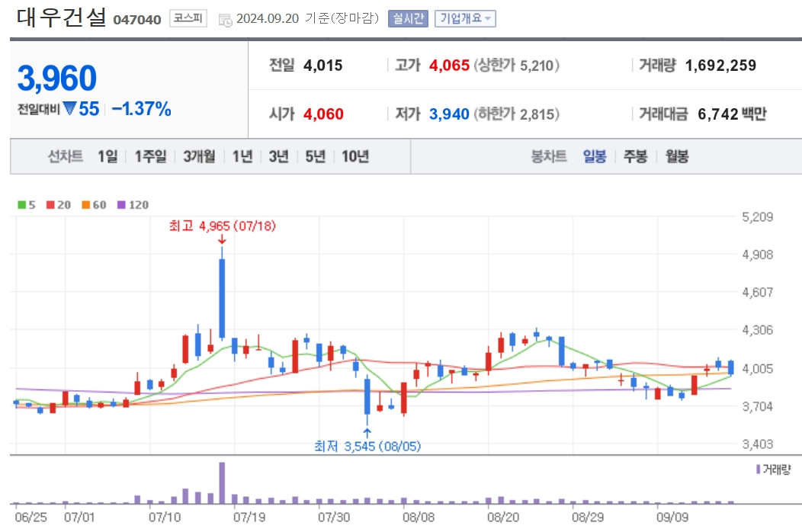Click the current price 3,960
802x532 pixels.
click(x=56, y=79)
